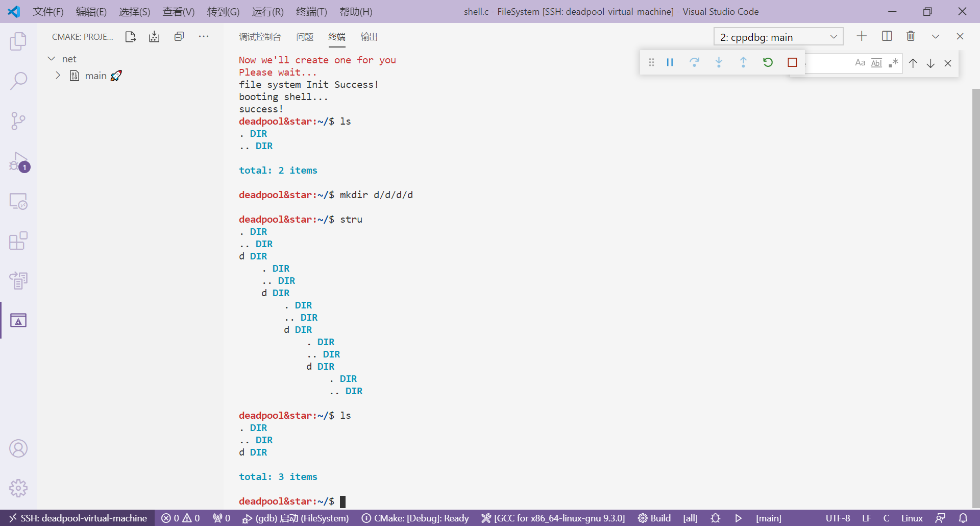Switch to 输出 tab
The width and height of the screenshot is (980, 526).
(369, 37)
